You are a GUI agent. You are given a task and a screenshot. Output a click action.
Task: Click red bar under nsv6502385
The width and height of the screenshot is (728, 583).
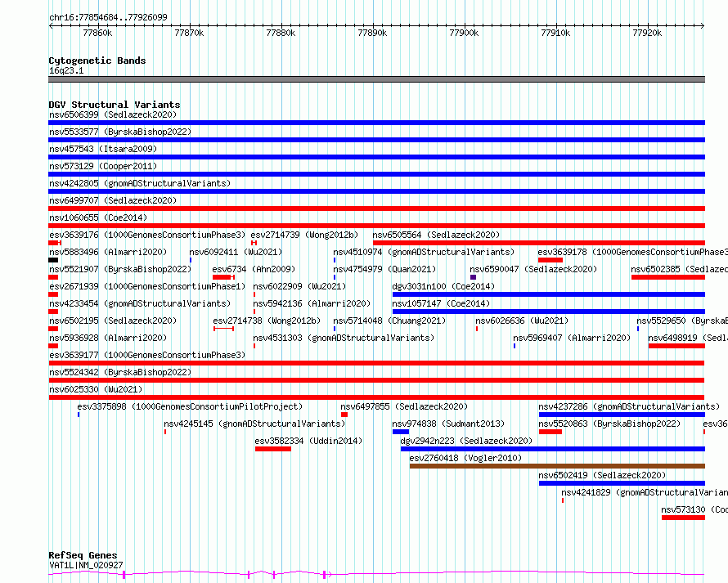click(x=668, y=277)
